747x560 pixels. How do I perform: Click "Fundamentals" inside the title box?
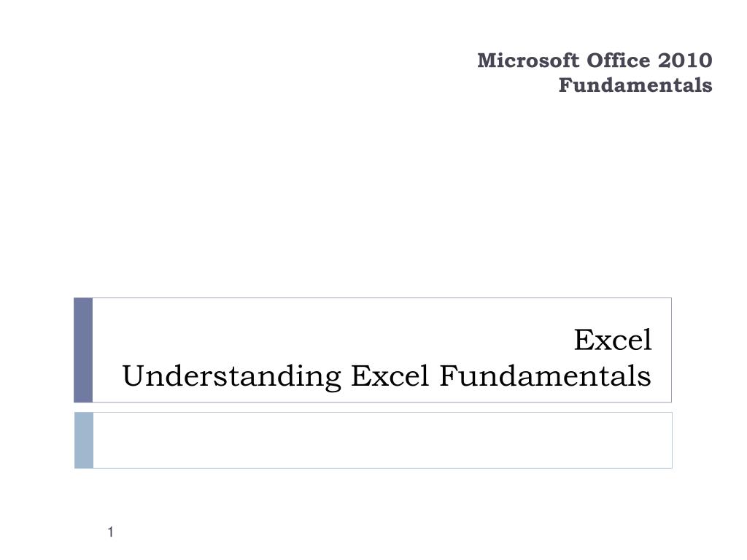545,376
